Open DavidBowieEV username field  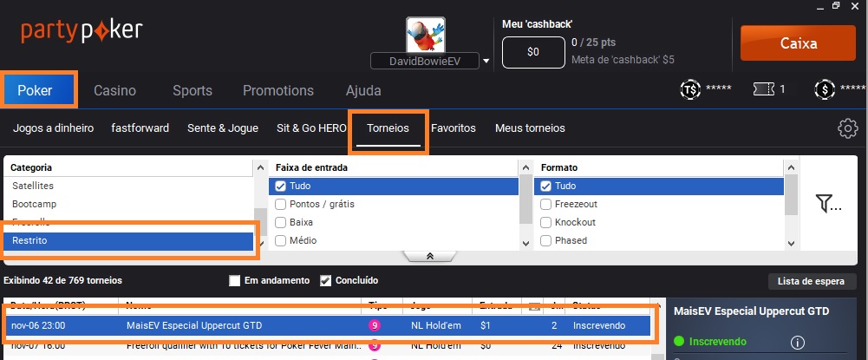(x=425, y=61)
